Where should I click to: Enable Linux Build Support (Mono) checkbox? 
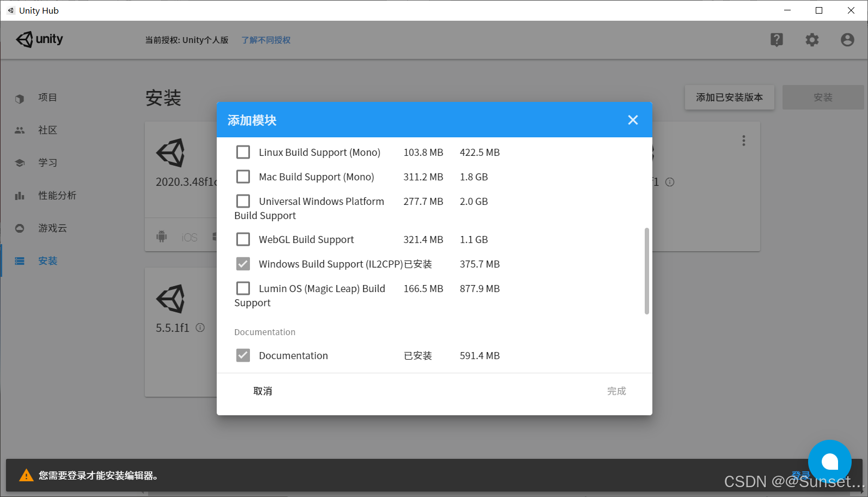pyautogui.click(x=243, y=152)
